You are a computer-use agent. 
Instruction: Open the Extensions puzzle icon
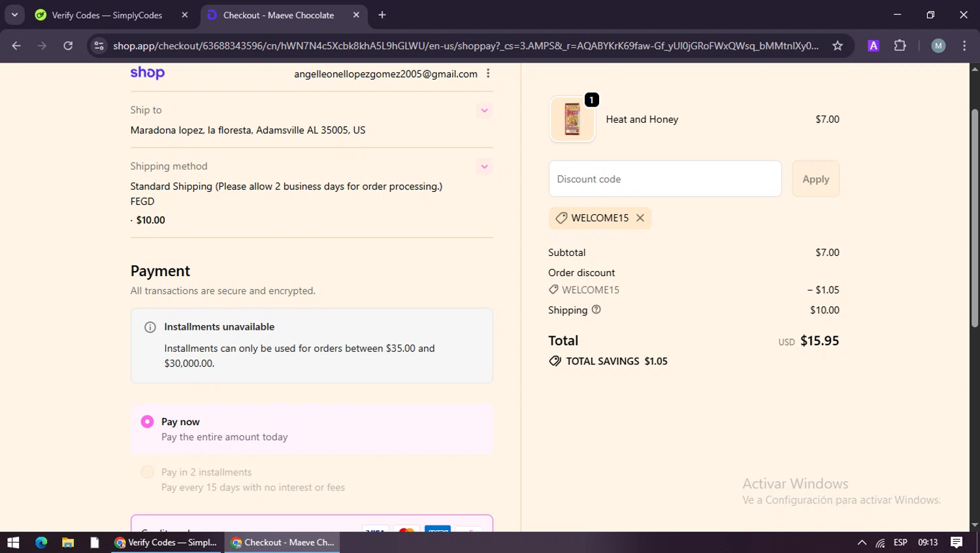coord(900,46)
